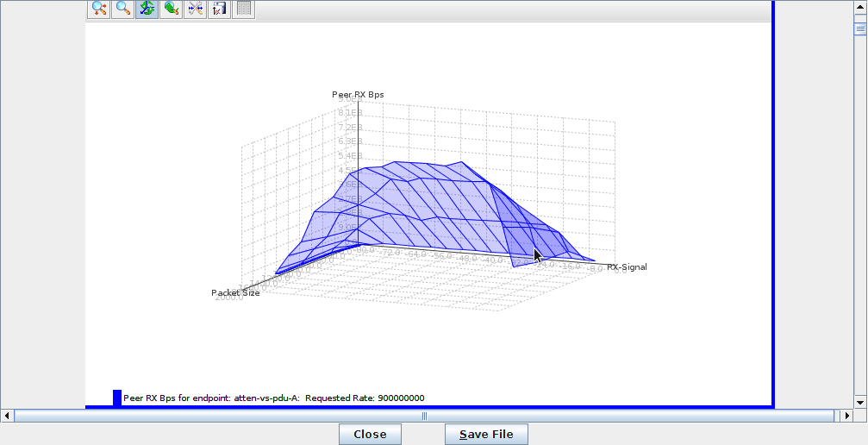Click the RX-Signal axis label
Screen dimensions: 868x445
tap(627, 267)
